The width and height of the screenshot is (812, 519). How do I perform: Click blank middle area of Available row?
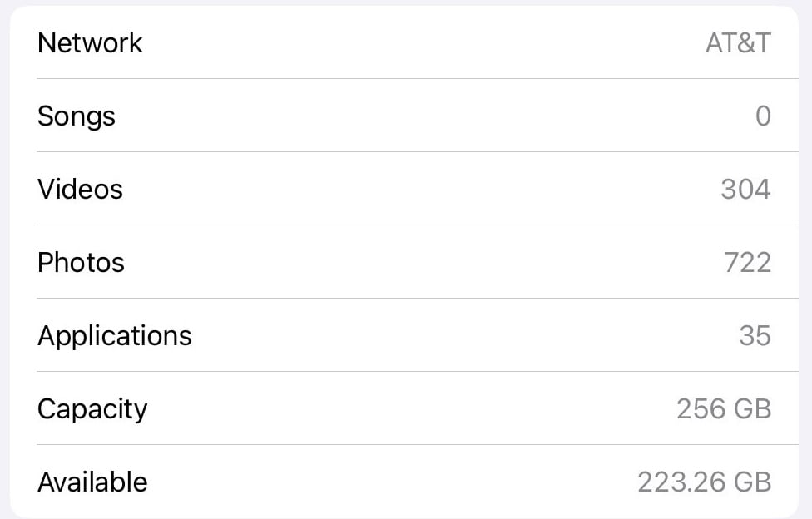pos(399,482)
